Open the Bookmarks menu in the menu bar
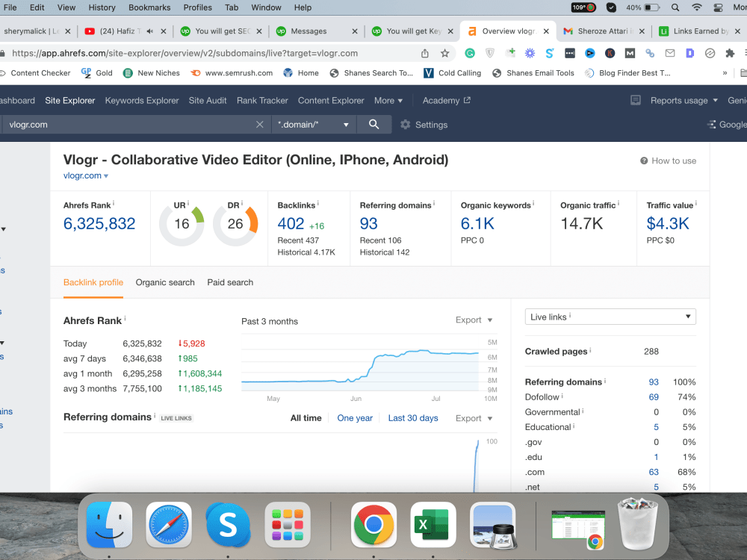This screenshot has width=747, height=560. tap(149, 7)
